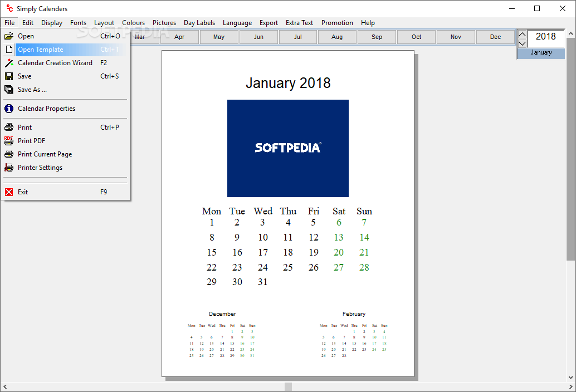Open the Extra Text menu

click(x=299, y=23)
